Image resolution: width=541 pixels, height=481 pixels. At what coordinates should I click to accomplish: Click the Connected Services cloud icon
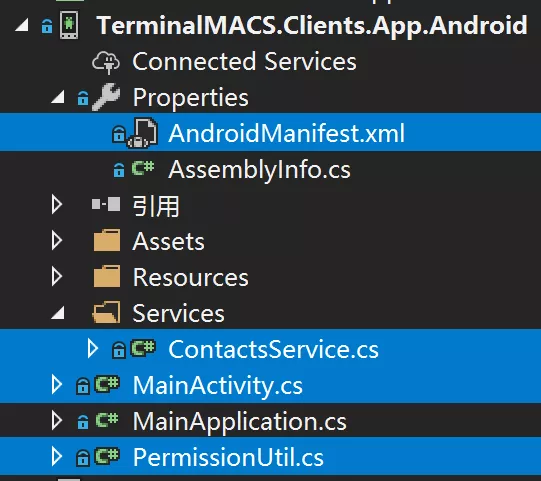tap(106, 62)
